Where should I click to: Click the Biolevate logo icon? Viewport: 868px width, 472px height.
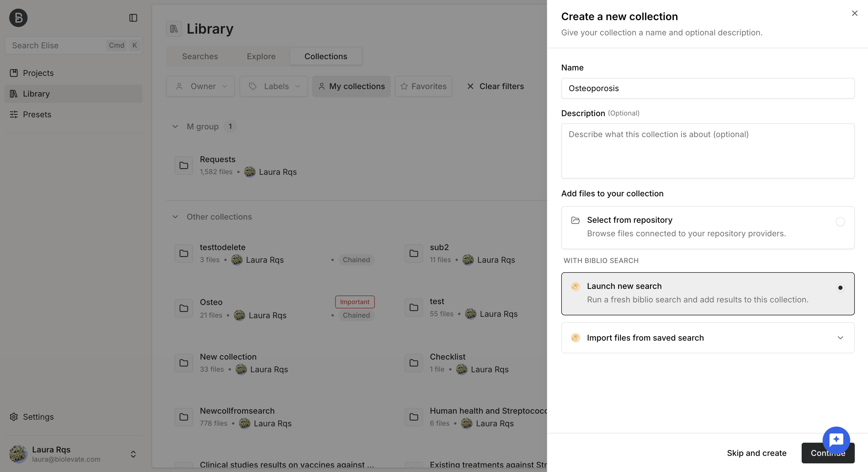(18, 18)
